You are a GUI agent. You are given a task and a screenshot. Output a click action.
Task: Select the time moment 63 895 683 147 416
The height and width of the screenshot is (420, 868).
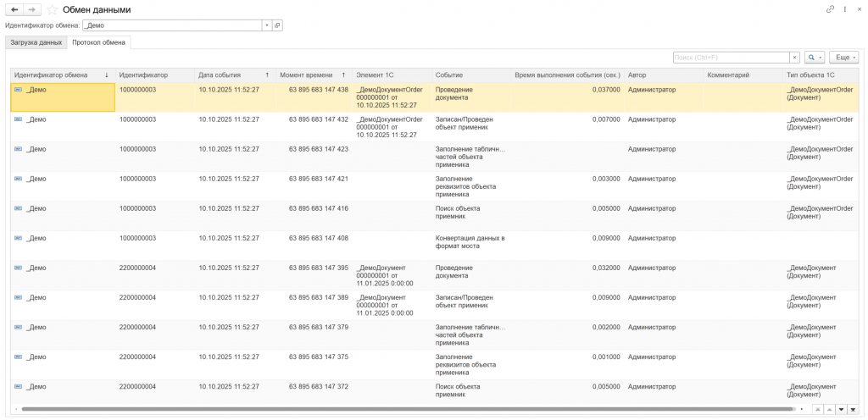pyautogui.click(x=319, y=208)
